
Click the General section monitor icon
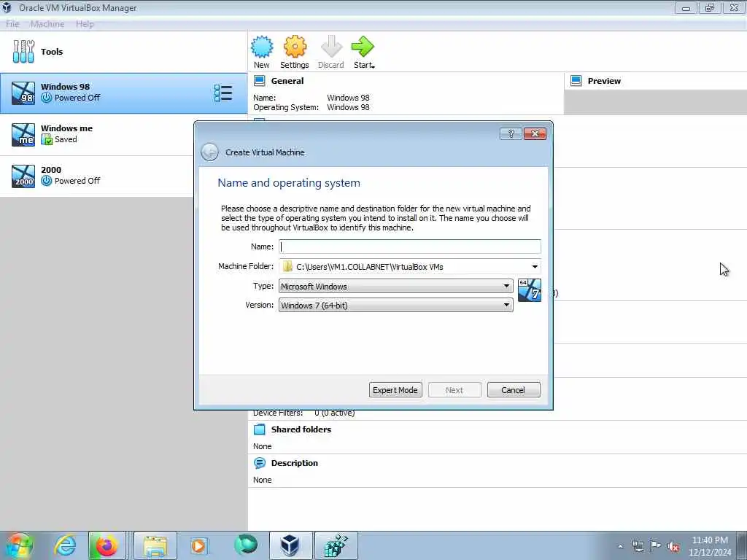coord(259,81)
